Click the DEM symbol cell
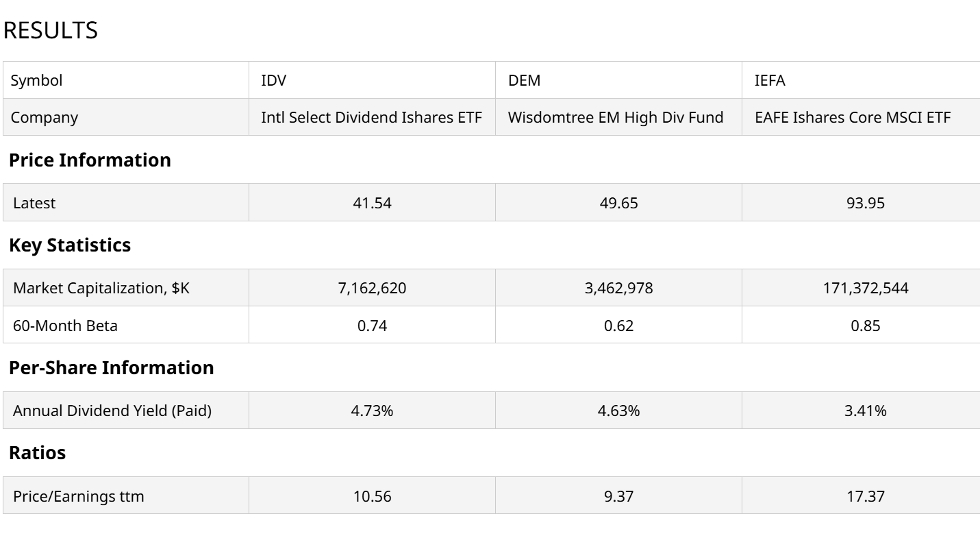This screenshot has height=538, width=980. [x=524, y=80]
